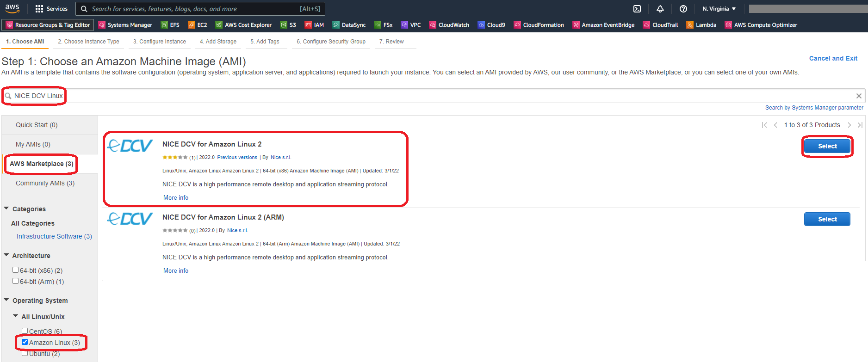Click the search magnifier in the AMI search box

tap(8, 96)
